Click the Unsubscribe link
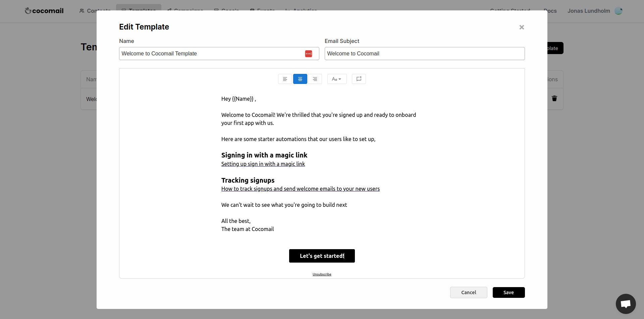 [x=322, y=274]
